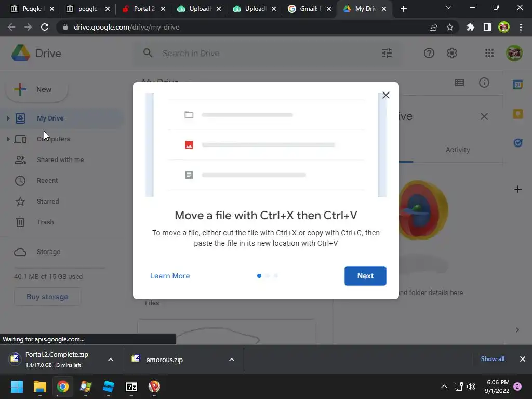This screenshot has width=532, height=399.
Task: Share this page icon in address bar
Action: click(433, 27)
